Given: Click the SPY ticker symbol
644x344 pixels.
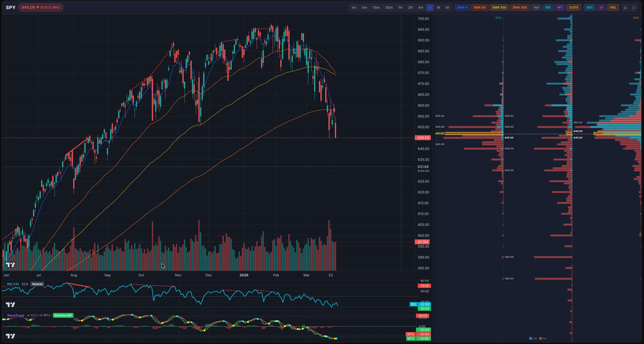Looking at the screenshot, I should pos(11,8).
